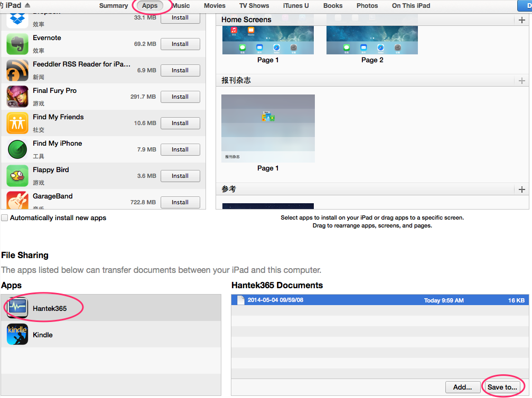The height and width of the screenshot is (398, 532).
Task: Click plus button beside 参考 section
Action: [522, 189]
